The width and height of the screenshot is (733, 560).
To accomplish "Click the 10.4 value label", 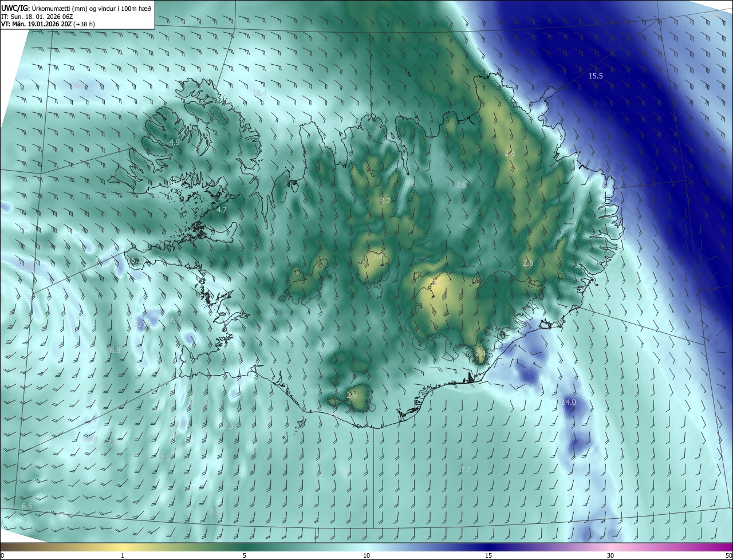I will click(259, 93).
